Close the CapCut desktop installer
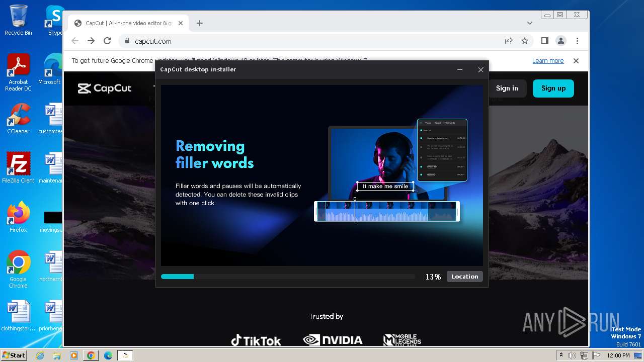The image size is (644, 362). (480, 70)
